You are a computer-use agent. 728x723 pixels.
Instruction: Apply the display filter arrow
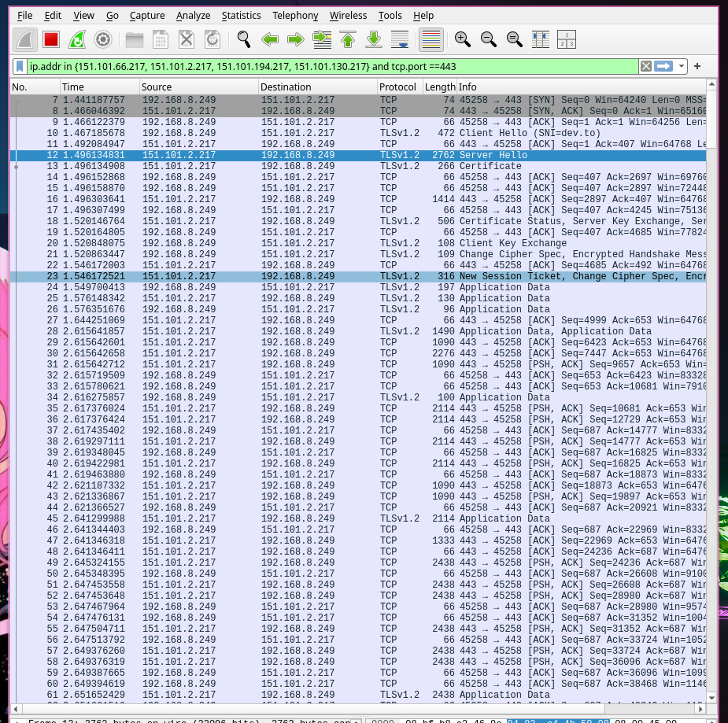click(x=663, y=66)
